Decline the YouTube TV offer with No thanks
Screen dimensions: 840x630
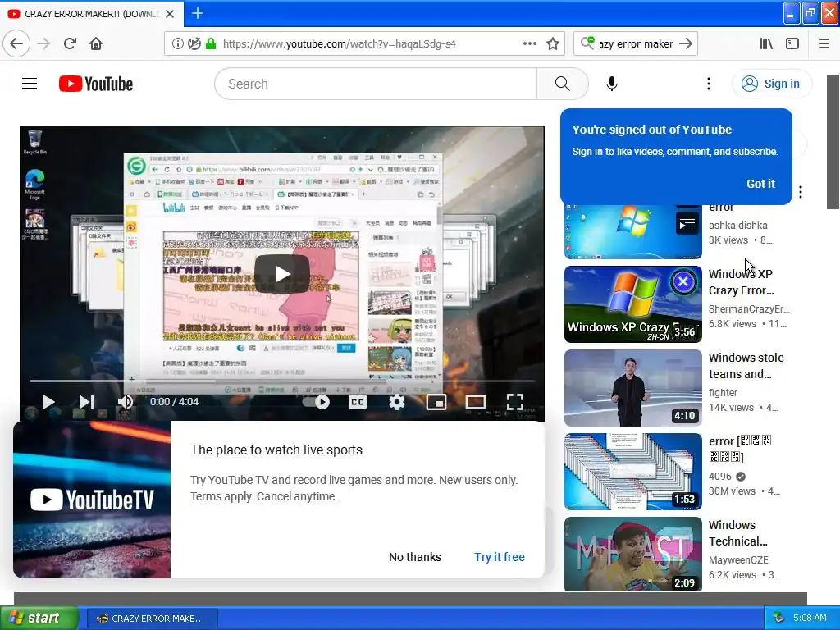(x=415, y=557)
